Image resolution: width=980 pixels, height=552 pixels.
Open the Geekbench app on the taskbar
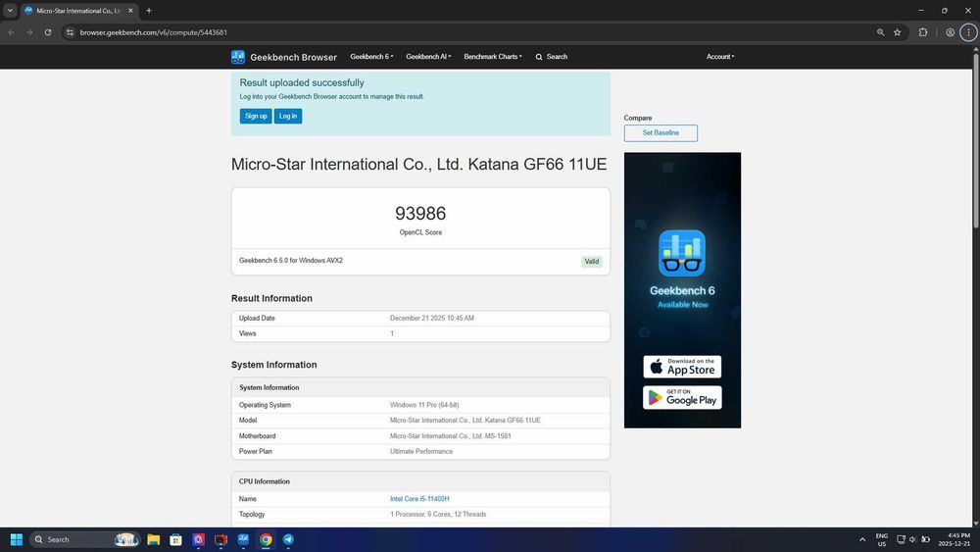pyautogui.click(x=243, y=539)
